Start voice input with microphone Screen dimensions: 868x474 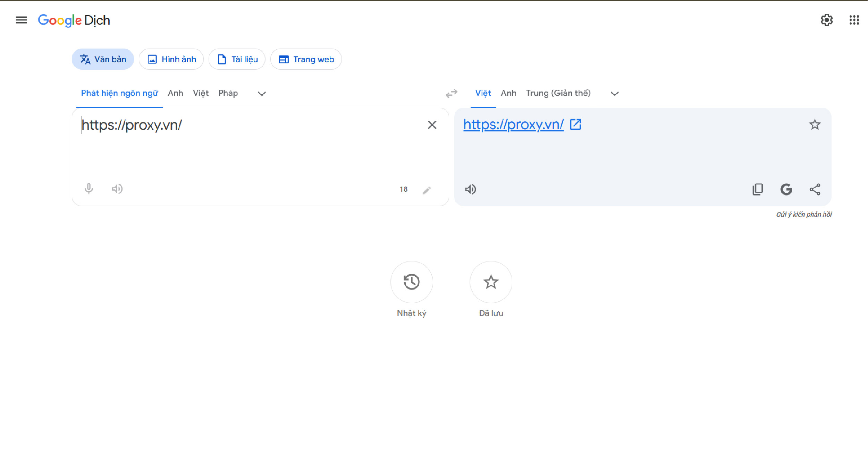(89, 189)
